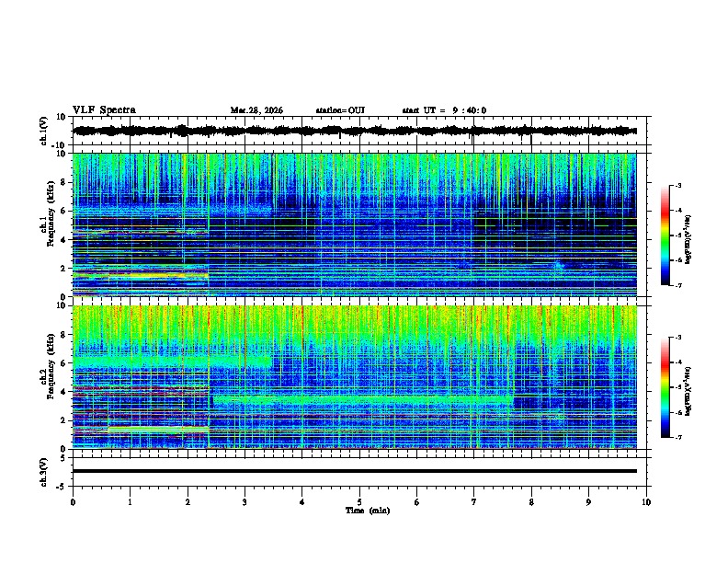Click the "5" tick on the time axis

[359, 502]
